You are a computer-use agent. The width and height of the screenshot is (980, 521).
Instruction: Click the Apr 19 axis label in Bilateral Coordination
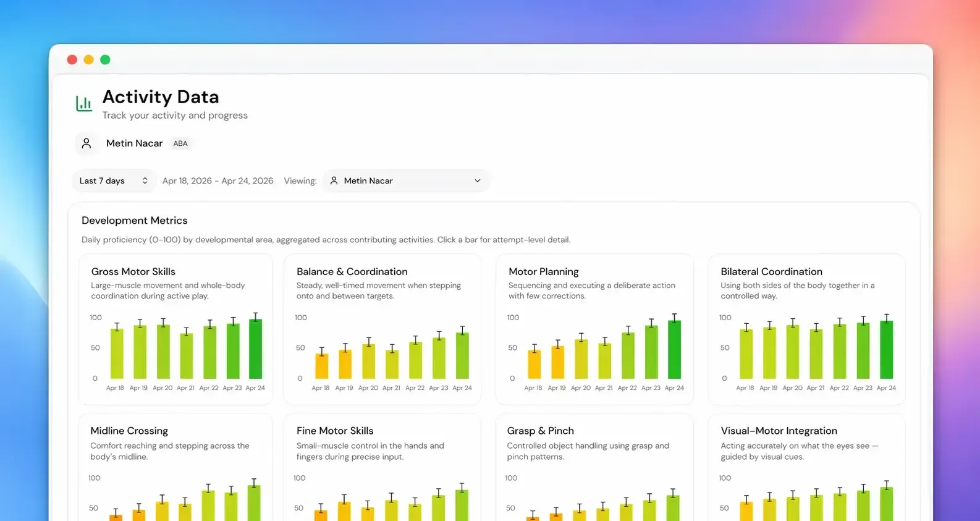[769, 388]
